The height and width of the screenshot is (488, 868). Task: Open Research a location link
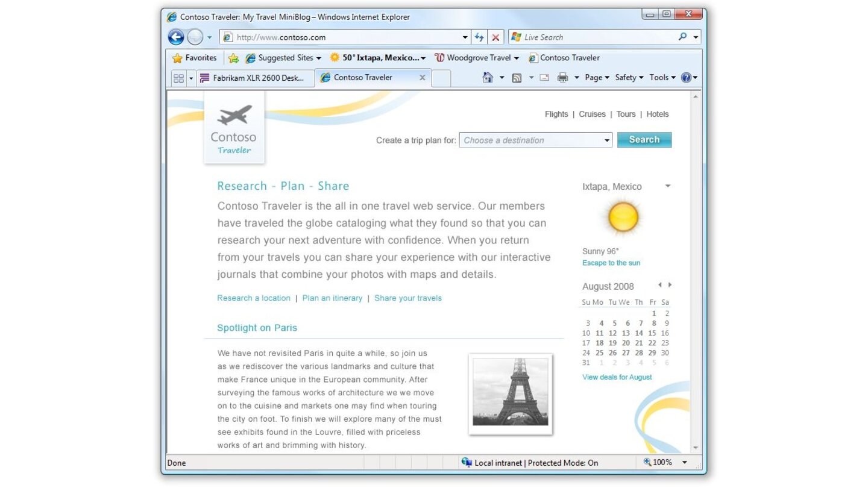coord(254,298)
